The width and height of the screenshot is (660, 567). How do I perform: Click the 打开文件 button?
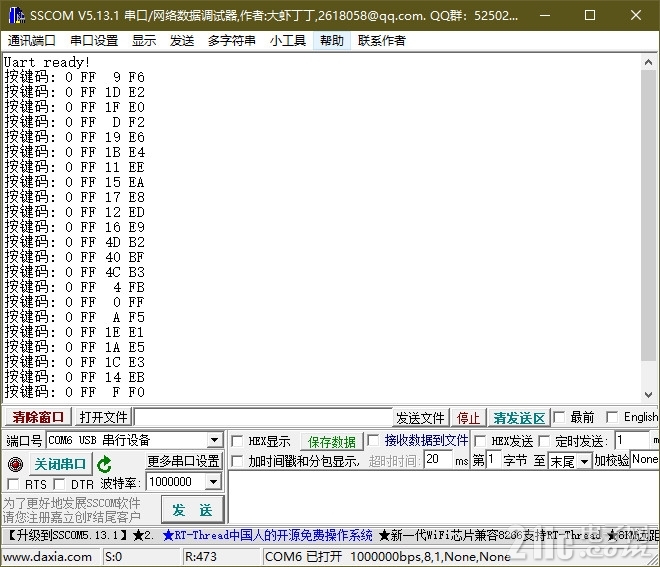(x=103, y=417)
